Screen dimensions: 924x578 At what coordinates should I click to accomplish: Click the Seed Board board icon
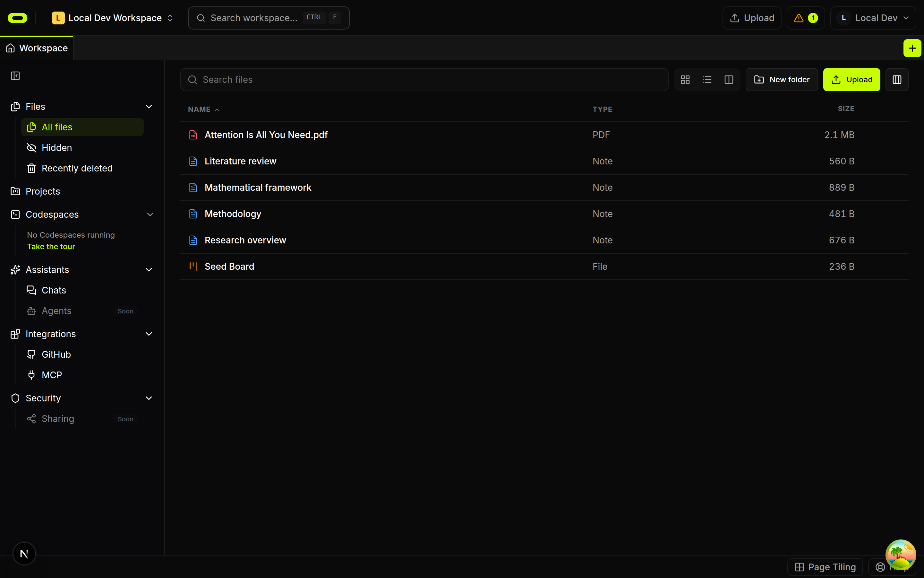(x=193, y=267)
